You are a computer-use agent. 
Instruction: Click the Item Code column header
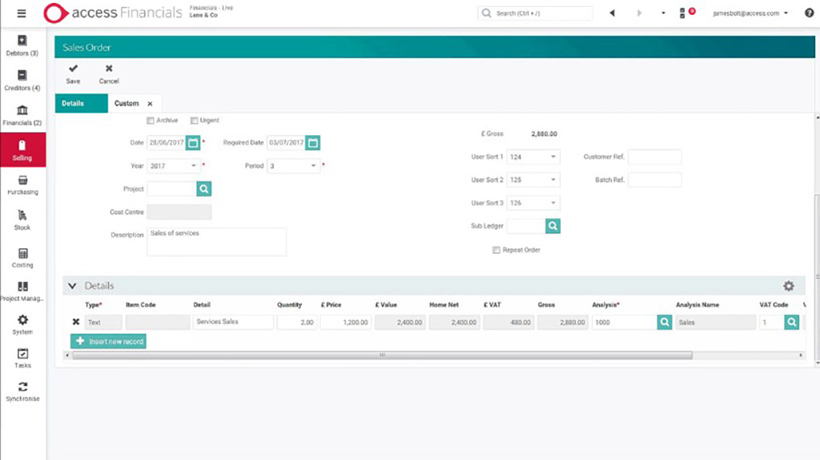point(140,305)
